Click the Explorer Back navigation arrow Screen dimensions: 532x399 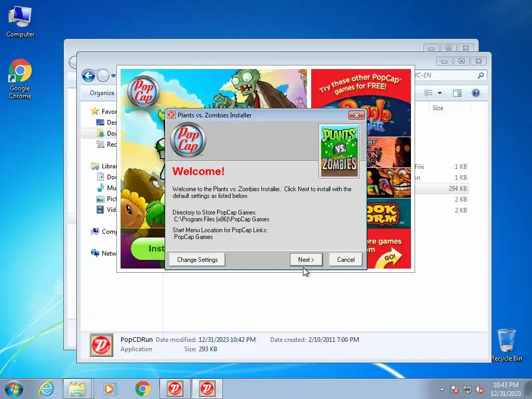click(x=88, y=75)
